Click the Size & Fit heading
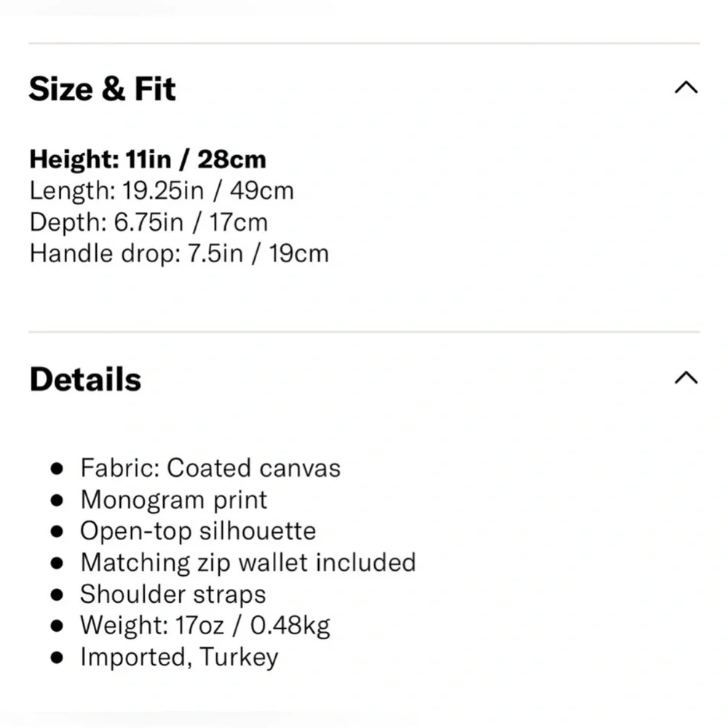This screenshot has height=728, width=728. [103, 90]
